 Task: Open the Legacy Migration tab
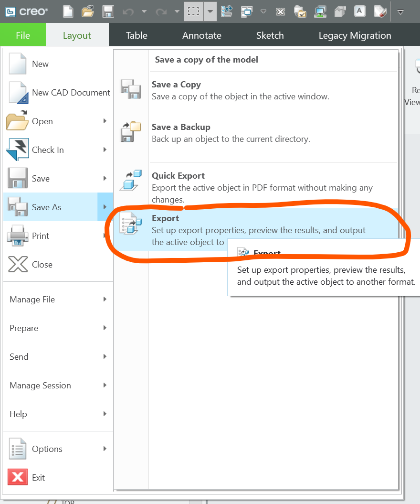(355, 35)
